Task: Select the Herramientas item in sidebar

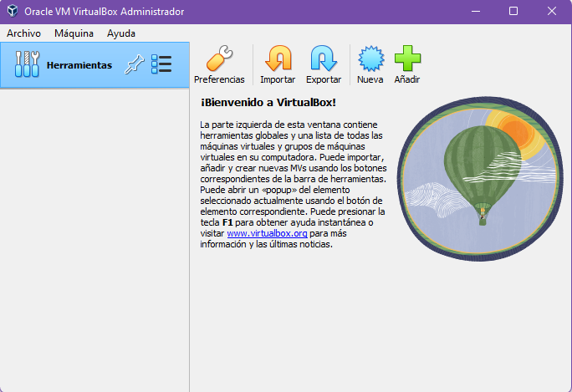Action: [x=94, y=65]
